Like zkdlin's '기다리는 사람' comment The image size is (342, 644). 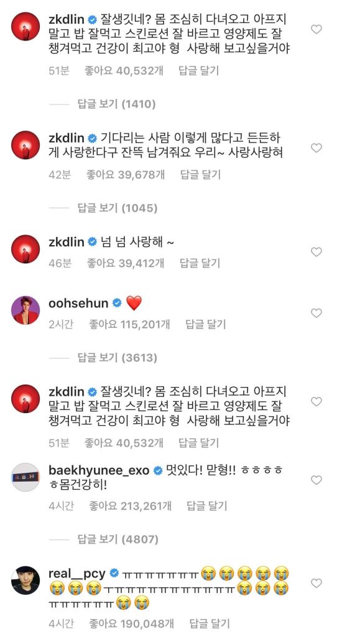click(316, 148)
